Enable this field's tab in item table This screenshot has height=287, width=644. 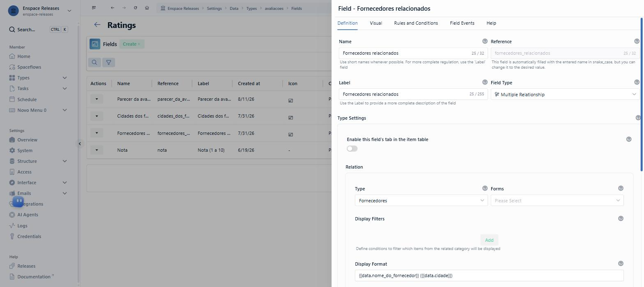coord(352,149)
